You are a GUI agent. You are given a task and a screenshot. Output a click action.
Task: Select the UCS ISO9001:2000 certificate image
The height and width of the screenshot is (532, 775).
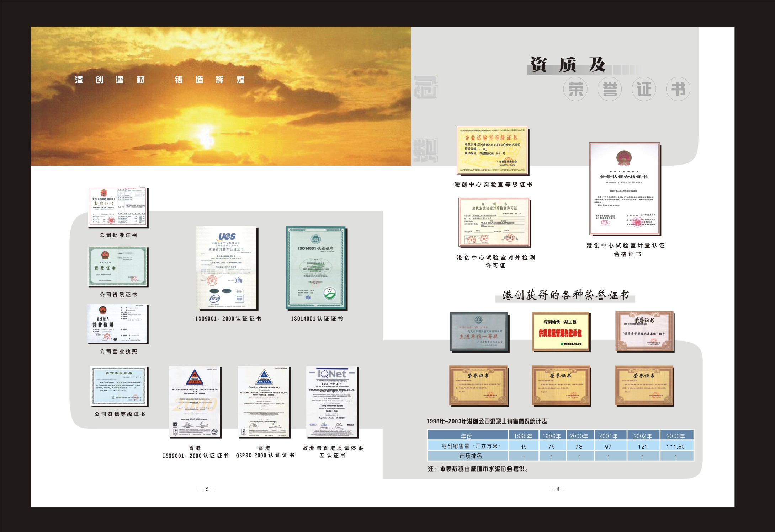227,268
